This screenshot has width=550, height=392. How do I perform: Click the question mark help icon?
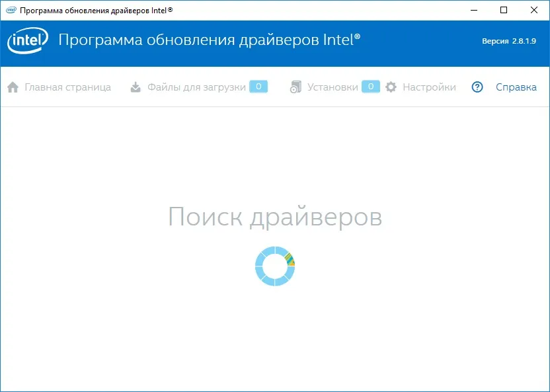[477, 87]
